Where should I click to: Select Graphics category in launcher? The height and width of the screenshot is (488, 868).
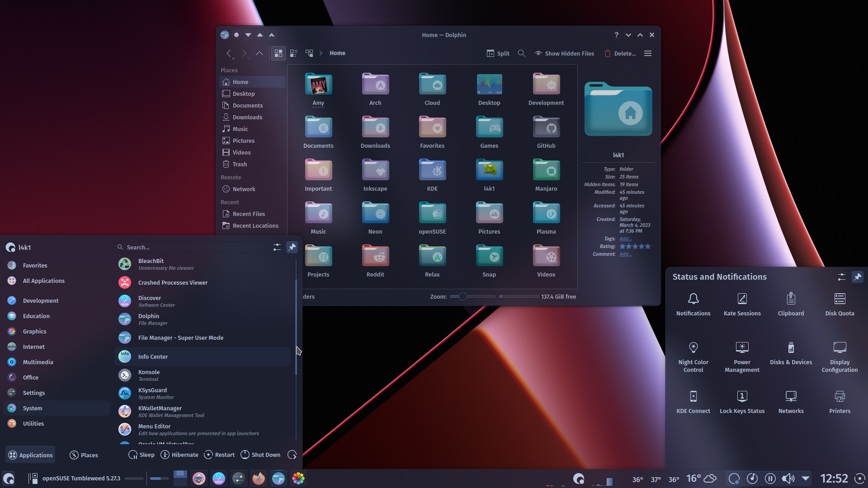(x=57, y=331)
